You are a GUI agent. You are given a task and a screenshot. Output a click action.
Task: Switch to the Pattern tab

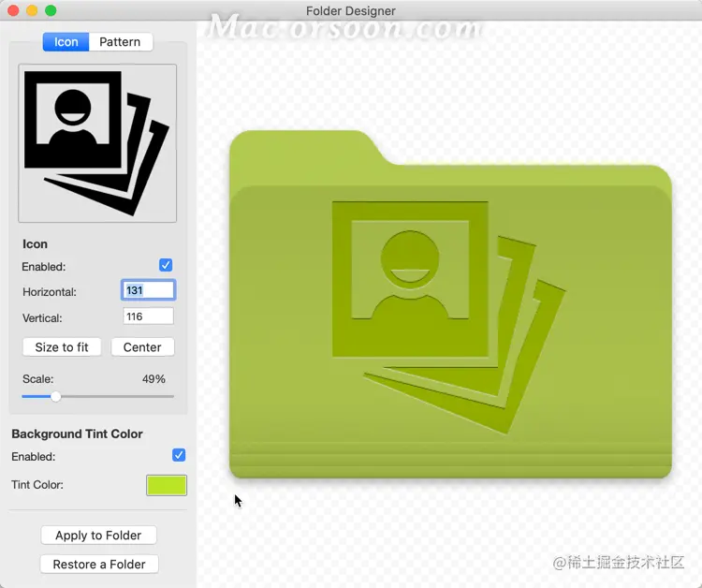(x=120, y=42)
